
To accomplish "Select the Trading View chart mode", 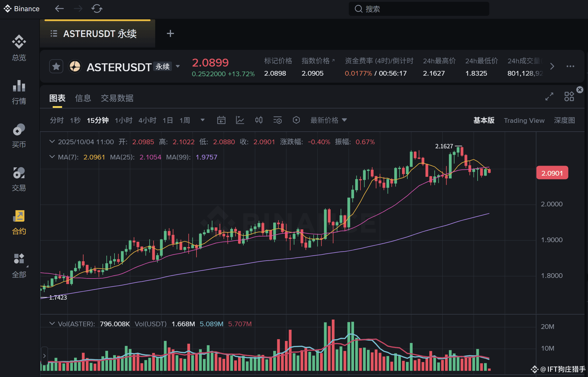I will [x=524, y=120].
